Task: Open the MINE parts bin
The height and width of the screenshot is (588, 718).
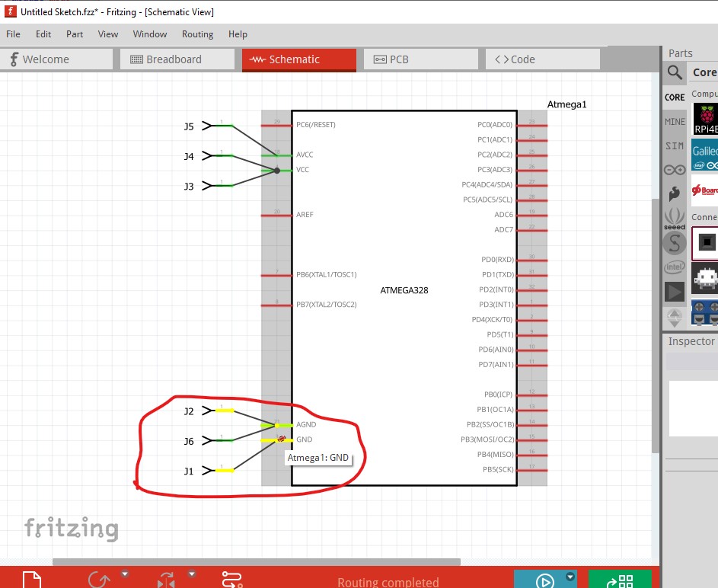Action: point(675,122)
